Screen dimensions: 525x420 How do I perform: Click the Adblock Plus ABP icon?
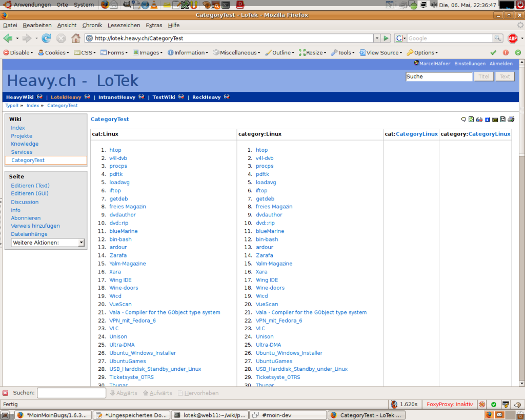512,38
